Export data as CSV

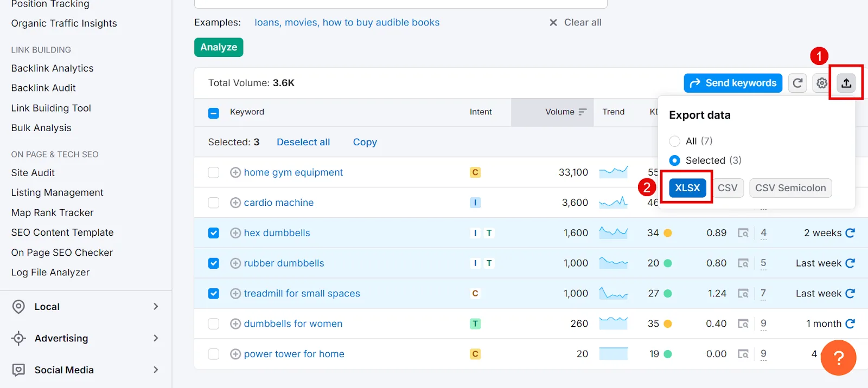point(727,188)
